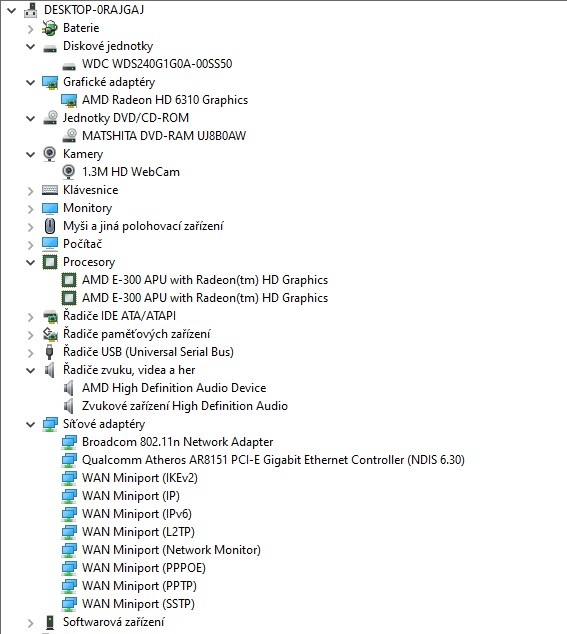This screenshot has width=567, height=634.
Task: Click the chip icon beside Procesory
Action: (x=50, y=262)
